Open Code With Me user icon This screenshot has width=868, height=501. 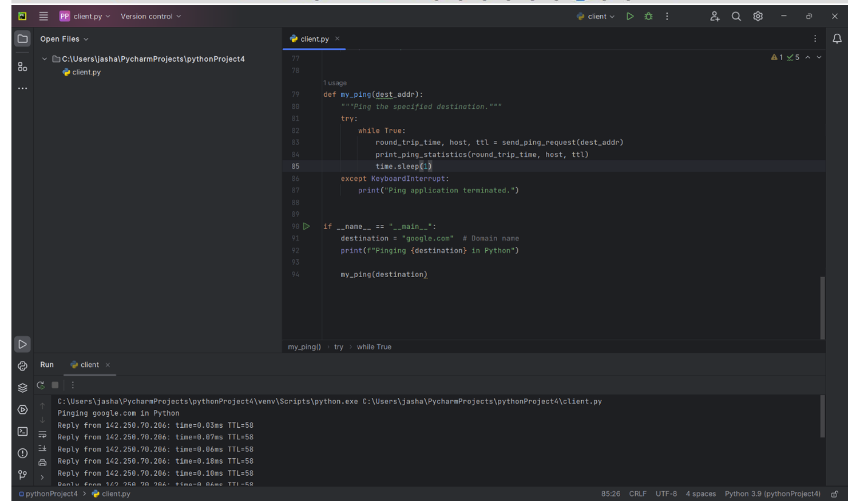tap(715, 16)
